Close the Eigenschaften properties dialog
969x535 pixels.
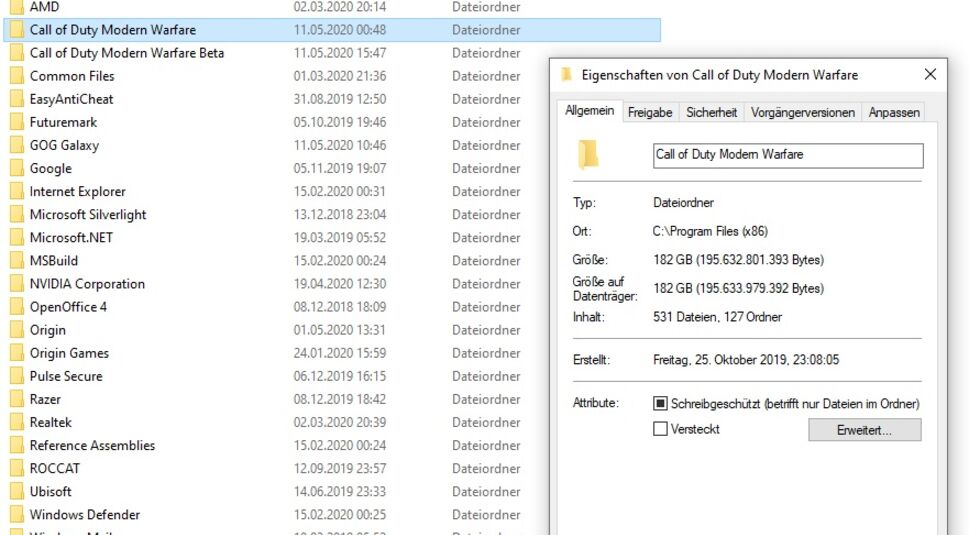pyautogui.click(x=930, y=75)
